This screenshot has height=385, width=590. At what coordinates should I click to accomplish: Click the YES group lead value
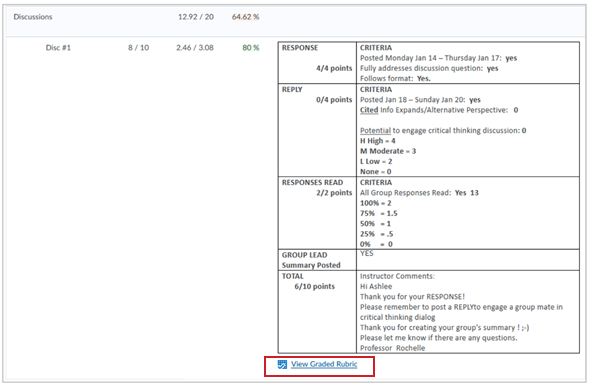(366, 253)
